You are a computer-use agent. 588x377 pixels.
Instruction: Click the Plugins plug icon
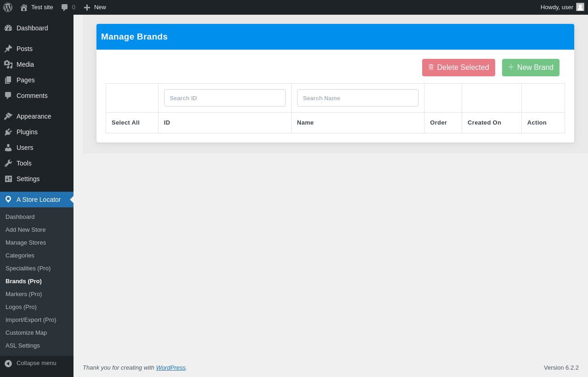click(8, 132)
